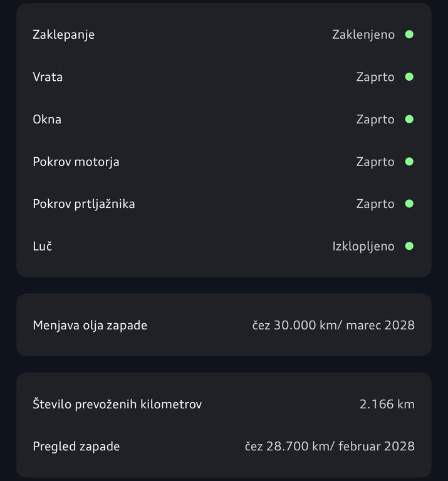
Task: Click green status dot next to Zaklenjeno
Action: click(409, 34)
